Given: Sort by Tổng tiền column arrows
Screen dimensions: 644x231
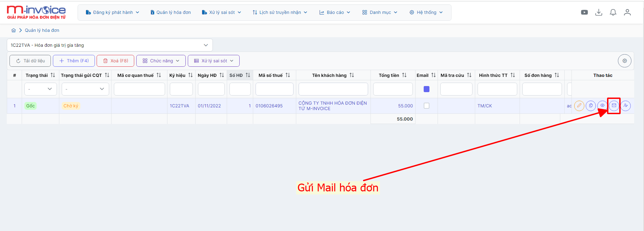Looking at the screenshot, I should coord(404,75).
